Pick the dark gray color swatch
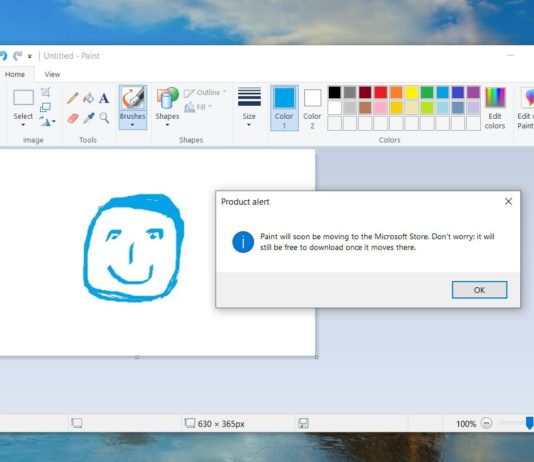 pos(350,92)
